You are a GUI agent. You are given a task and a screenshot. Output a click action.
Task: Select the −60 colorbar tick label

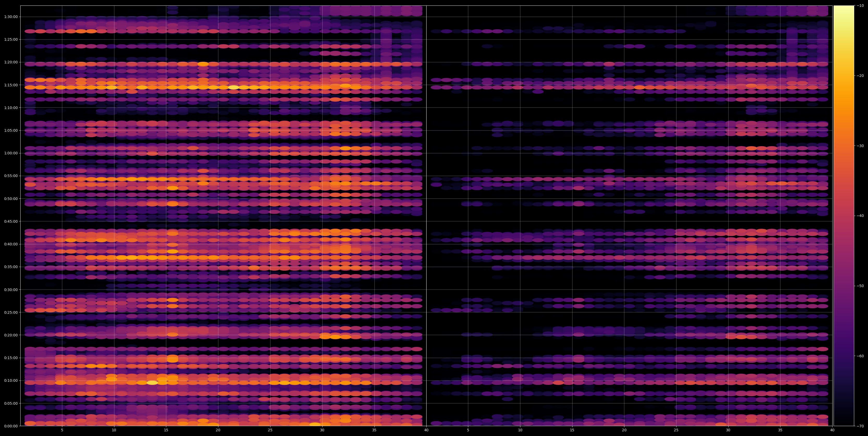pyautogui.click(x=860, y=356)
